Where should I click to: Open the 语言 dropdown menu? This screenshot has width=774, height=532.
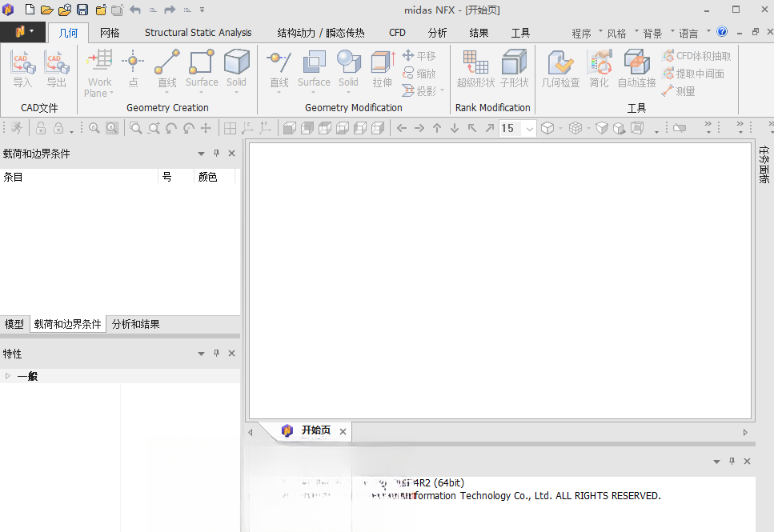pos(694,33)
